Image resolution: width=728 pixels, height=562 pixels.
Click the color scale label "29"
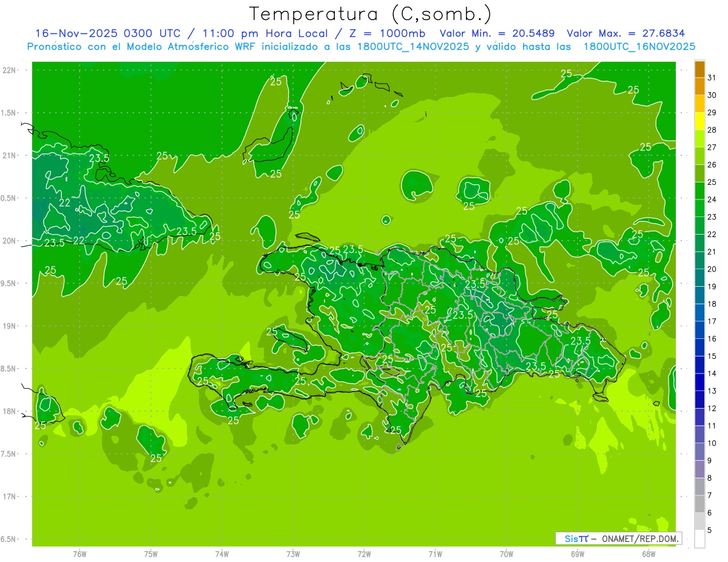712,112
